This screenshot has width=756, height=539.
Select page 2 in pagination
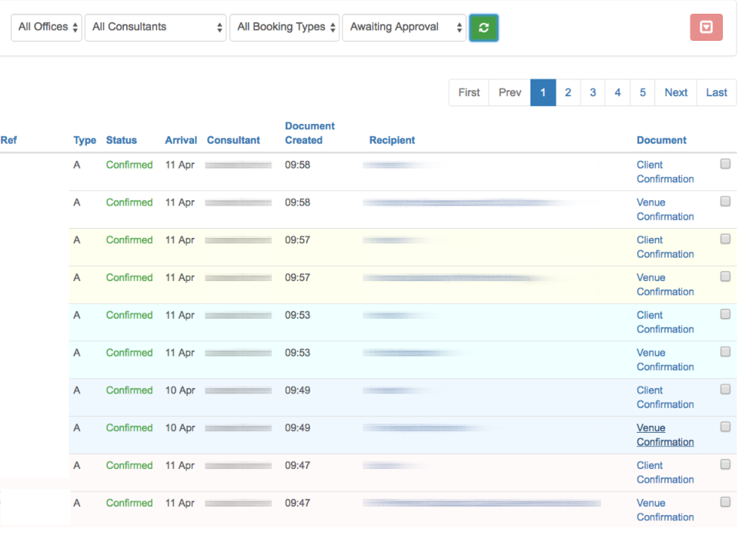568,92
